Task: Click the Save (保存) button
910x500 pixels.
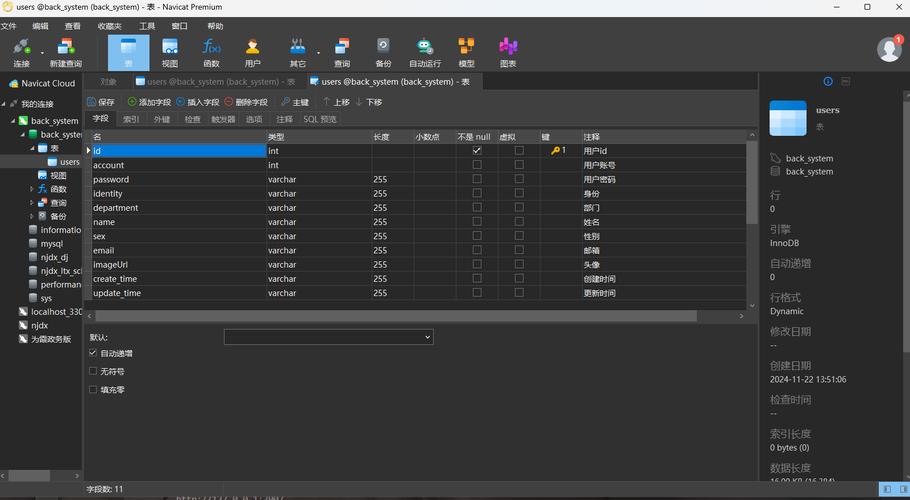Action: (x=101, y=102)
